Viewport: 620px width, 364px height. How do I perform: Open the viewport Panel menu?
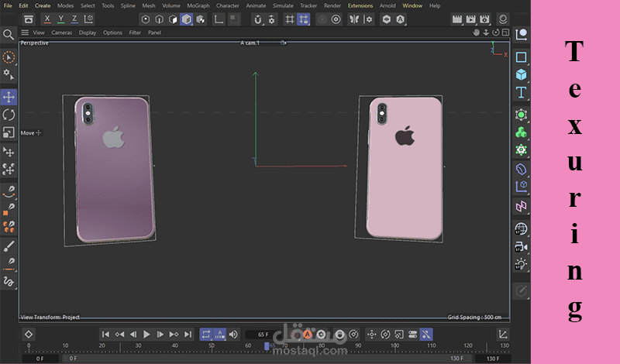click(154, 33)
